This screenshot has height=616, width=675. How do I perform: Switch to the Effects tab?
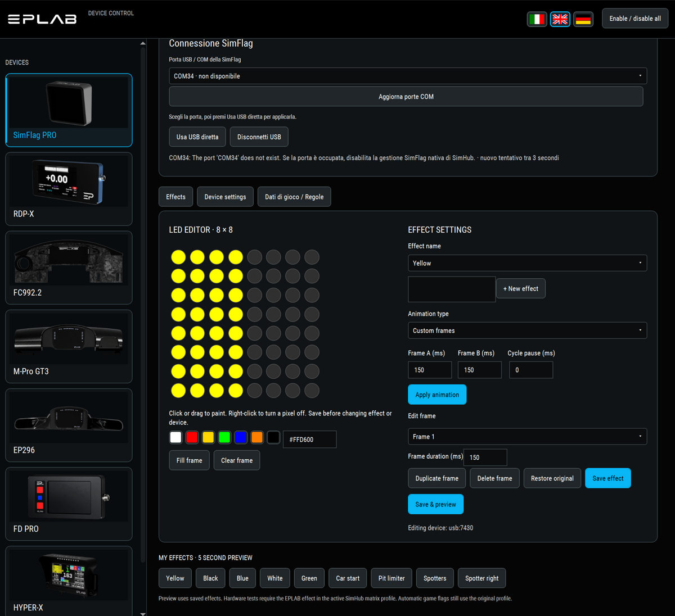click(175, 197)
